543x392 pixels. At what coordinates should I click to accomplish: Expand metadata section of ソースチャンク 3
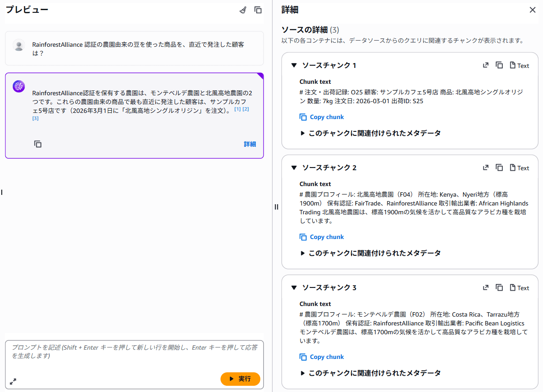370,373
